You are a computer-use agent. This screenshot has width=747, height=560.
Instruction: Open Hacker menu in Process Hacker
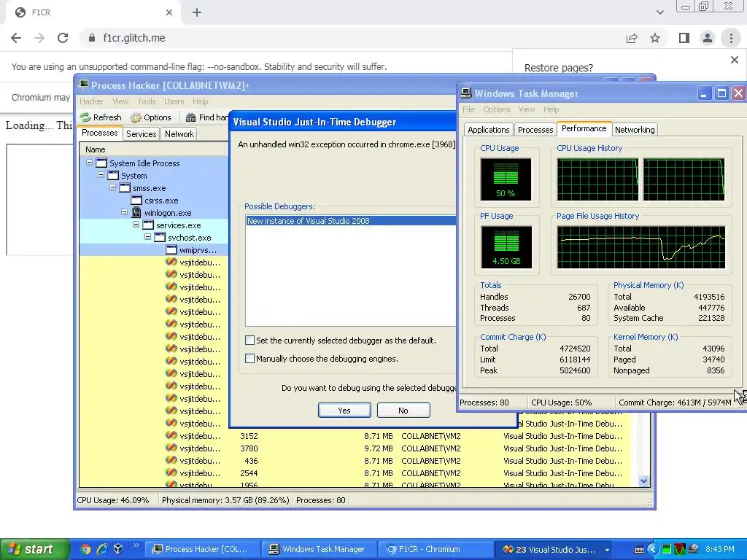coord(91,101)
